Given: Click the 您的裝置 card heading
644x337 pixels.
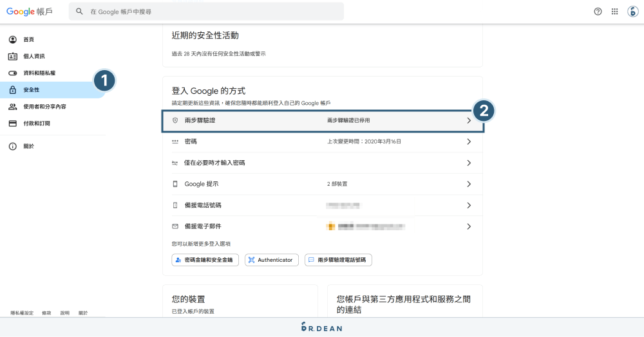Looking at the screenshot, I should pos(188,299).
